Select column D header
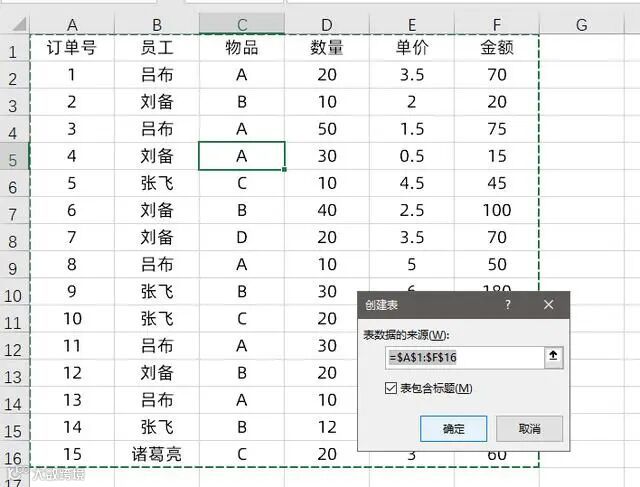The width and height of the screenshot is (640, 487). pyautogui.click(x=327, y=24)
